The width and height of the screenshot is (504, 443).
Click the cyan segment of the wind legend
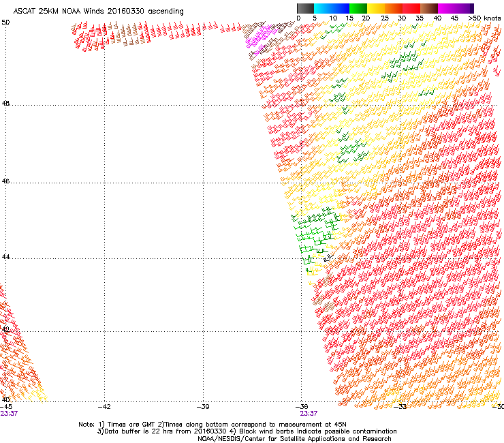[x=323, y=8]
